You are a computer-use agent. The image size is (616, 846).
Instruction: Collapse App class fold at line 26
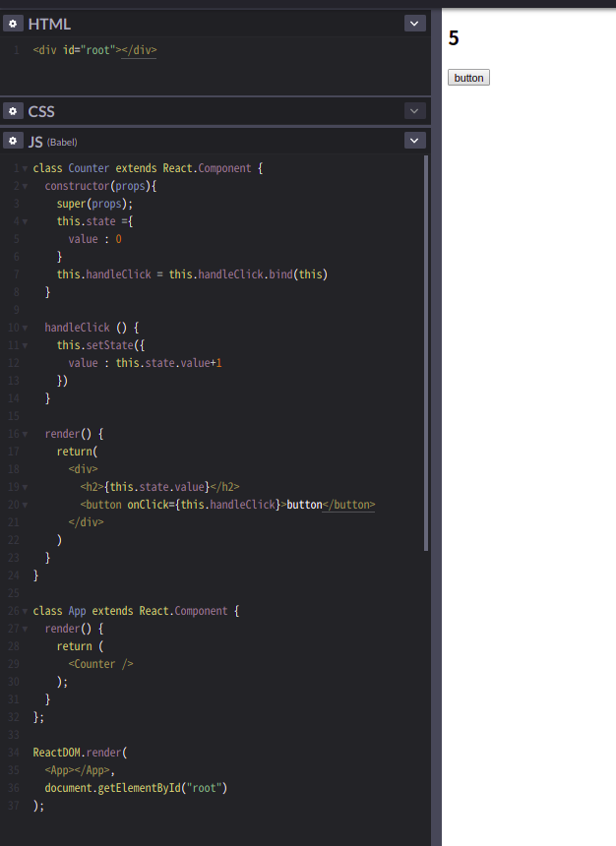click(x=25, y=611)
